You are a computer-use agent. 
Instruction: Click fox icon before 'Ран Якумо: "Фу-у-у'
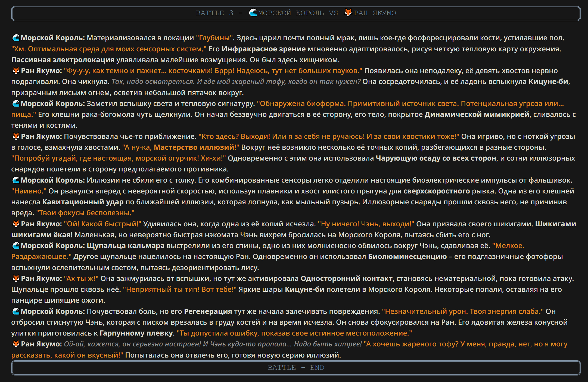16,71
